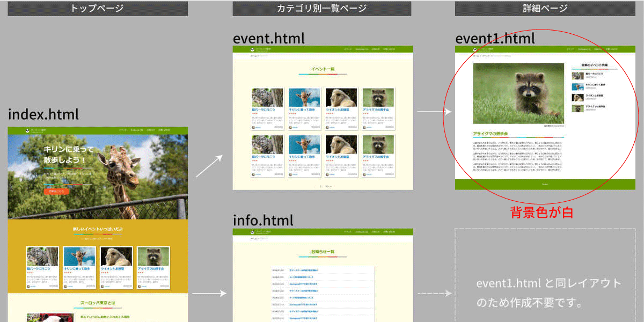Click the last nav link in event1.html header
Viewport: 644px width, 322px height.
[x=611, y=49]
